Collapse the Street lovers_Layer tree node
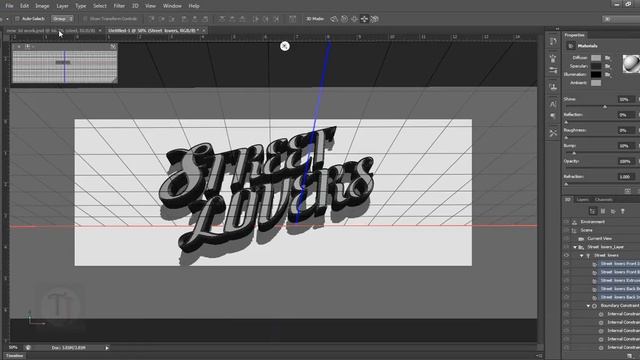 (575, 247)
